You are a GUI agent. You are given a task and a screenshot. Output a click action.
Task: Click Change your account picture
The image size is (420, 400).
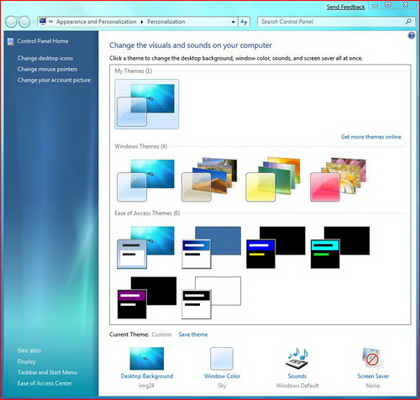pyautogui.click(x=54, y=80)
